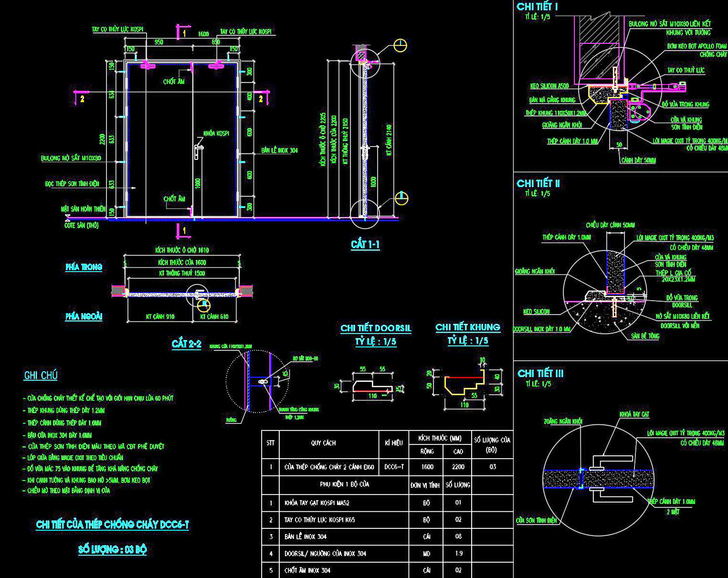728x578 pixels.
Task: Click the bottom section marker 1 below the door
Action: 184,231
